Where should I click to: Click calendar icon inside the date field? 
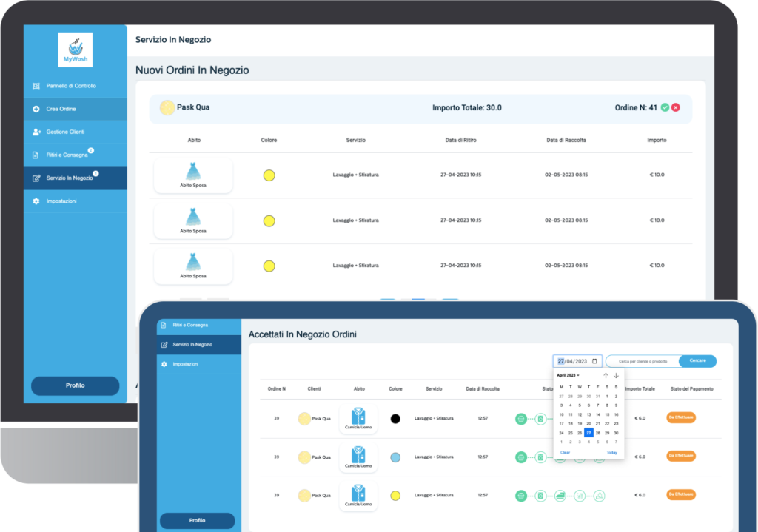point(594,361)
